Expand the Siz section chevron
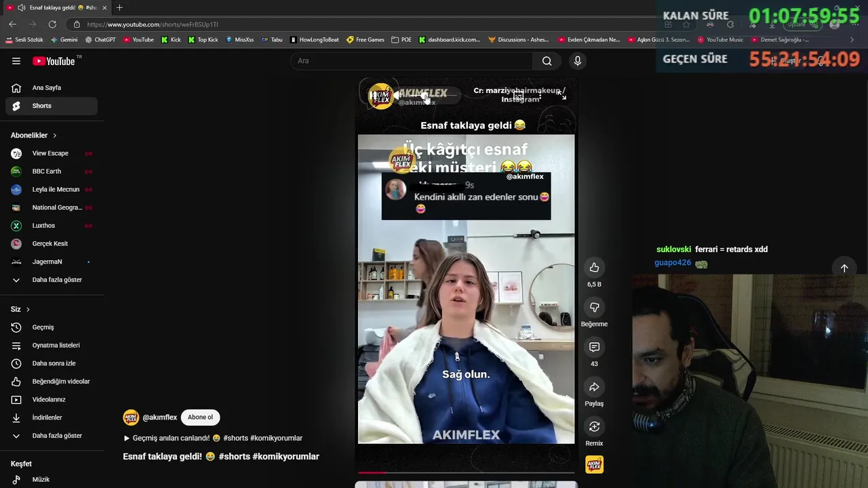The image size is (868, 488). 28,309
